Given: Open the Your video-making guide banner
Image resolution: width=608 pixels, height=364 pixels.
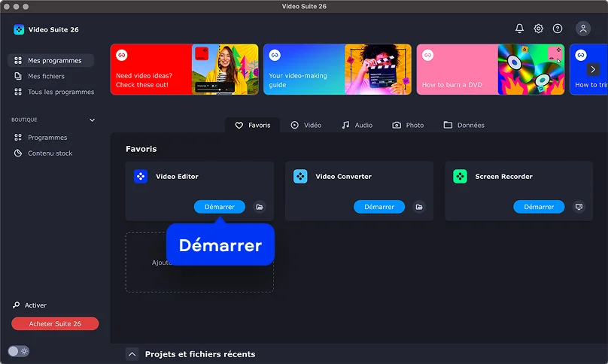Looking at the screenshot, I should coord(337,69).
